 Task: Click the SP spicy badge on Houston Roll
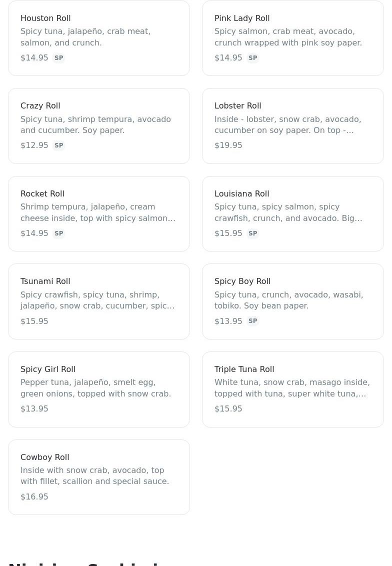tap(58, 58)
